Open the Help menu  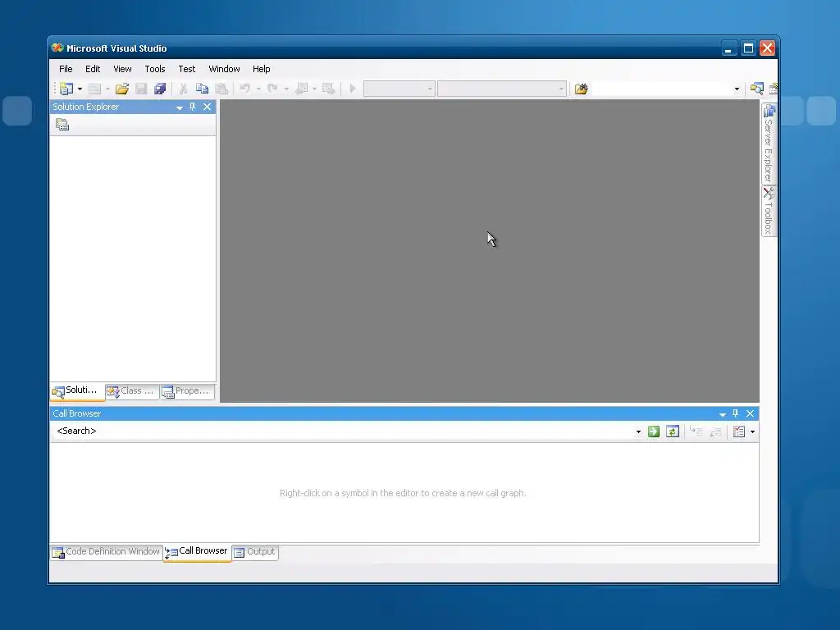point(262,69)
